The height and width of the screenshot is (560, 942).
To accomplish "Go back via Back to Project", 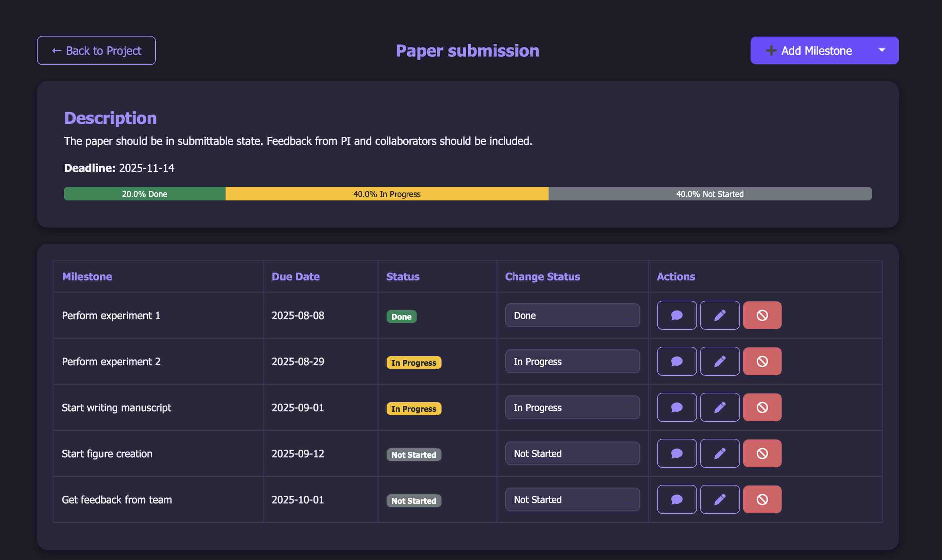I will click(x=96, y=50).
